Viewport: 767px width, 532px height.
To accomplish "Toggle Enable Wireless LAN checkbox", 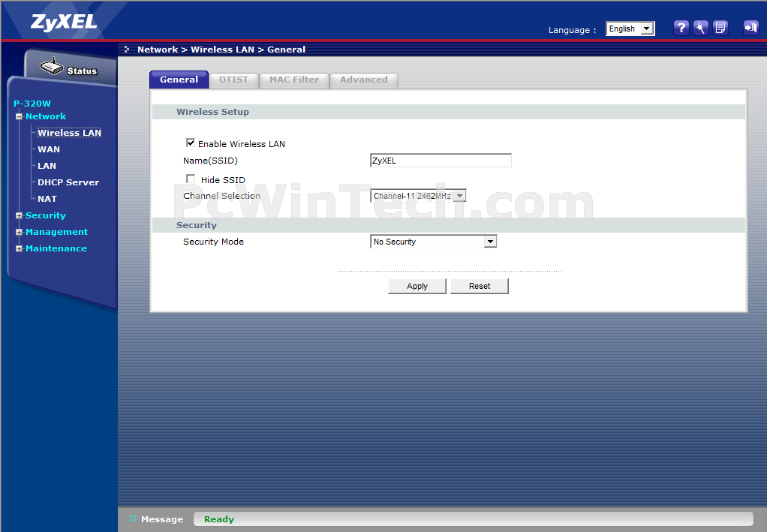I will (x=191, y=143).
